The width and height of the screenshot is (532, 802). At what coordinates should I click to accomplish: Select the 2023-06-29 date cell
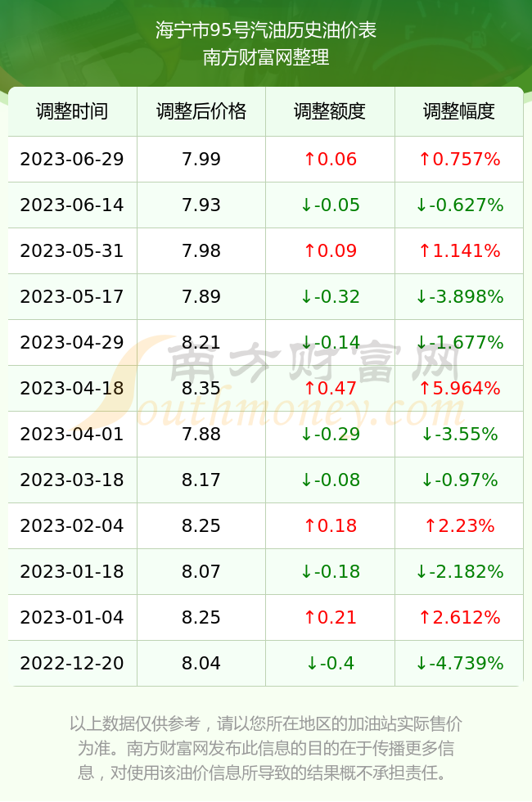72,159
